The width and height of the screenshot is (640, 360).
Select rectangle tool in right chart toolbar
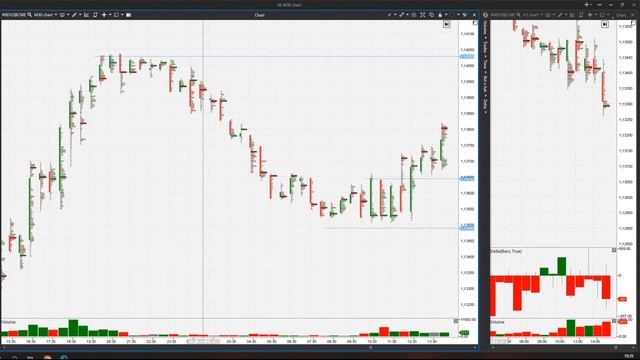tap(602, 15)
